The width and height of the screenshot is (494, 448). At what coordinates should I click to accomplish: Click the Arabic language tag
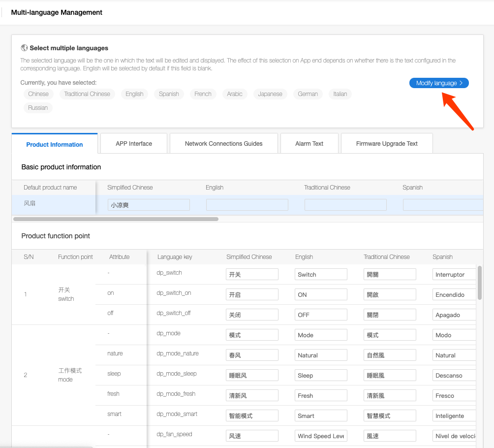(235, 94)
